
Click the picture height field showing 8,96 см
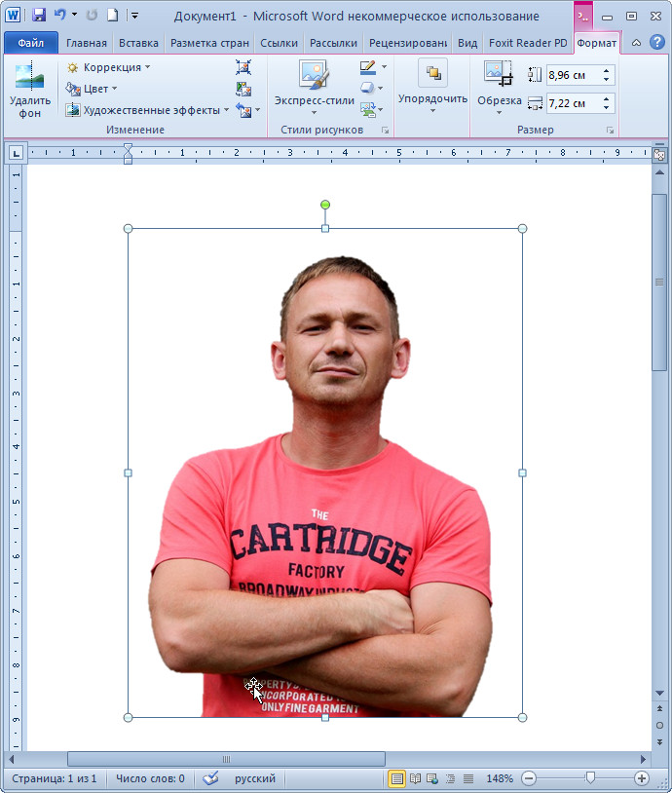(x=573, y=75)
